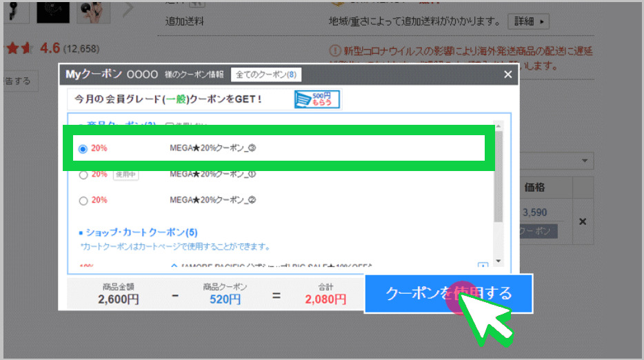Select the MEGA★20%クーポン_③ radio button

(83, 149)
